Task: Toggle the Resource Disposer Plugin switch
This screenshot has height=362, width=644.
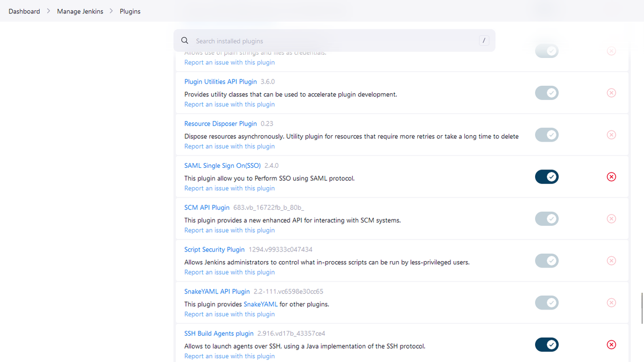Action: click(547, 135)
